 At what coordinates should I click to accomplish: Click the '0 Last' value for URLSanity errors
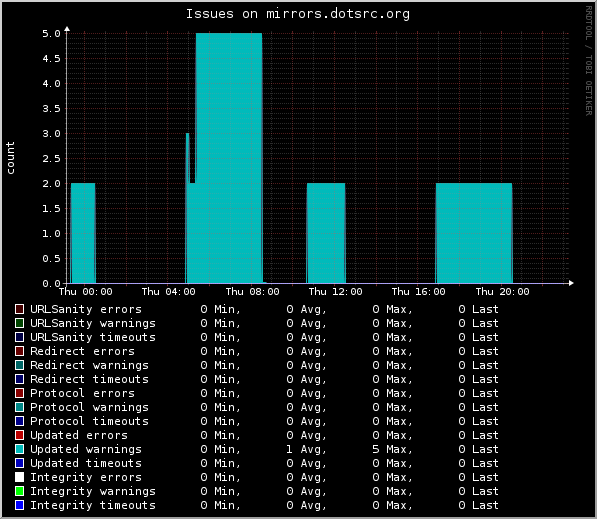479,309
